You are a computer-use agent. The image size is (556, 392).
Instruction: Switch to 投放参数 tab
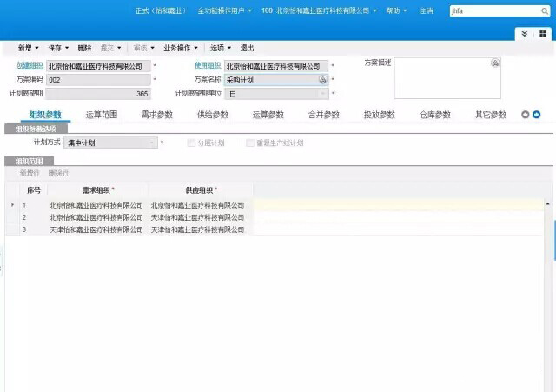(380, 114)
